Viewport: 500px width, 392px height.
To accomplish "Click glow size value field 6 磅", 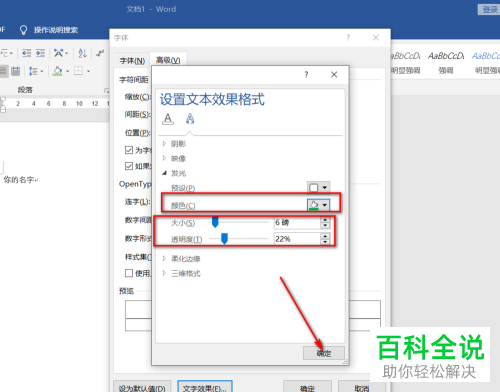I will pyautogui.click(x=297, y=222).
